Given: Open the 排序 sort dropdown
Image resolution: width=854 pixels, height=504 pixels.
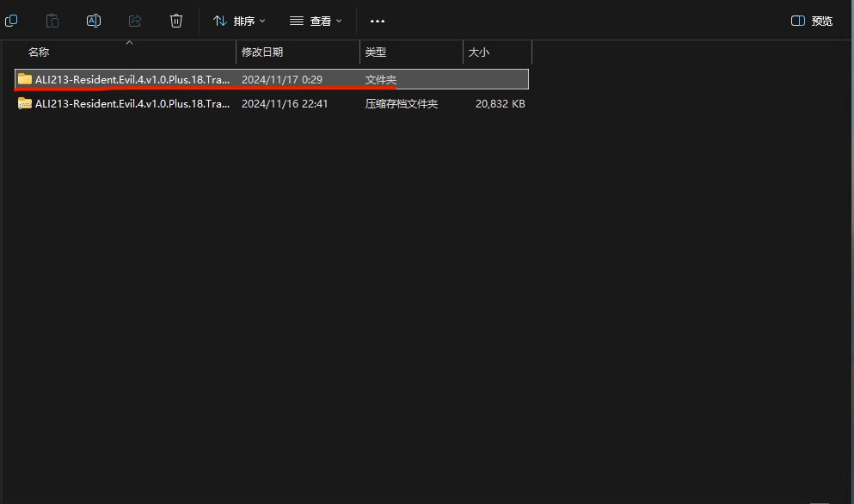Looking at the screenshot, I should [239, 21].
